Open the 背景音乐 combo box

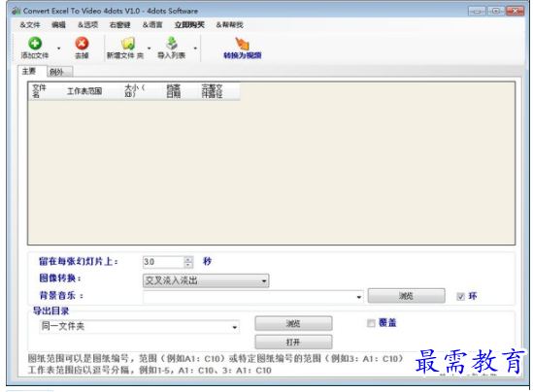click(253, 297)
